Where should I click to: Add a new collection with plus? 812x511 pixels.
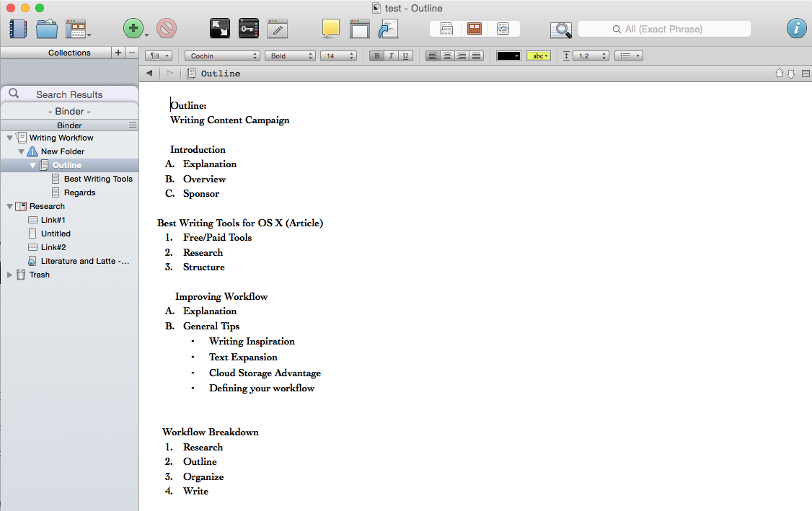click(x=118, y=53)
